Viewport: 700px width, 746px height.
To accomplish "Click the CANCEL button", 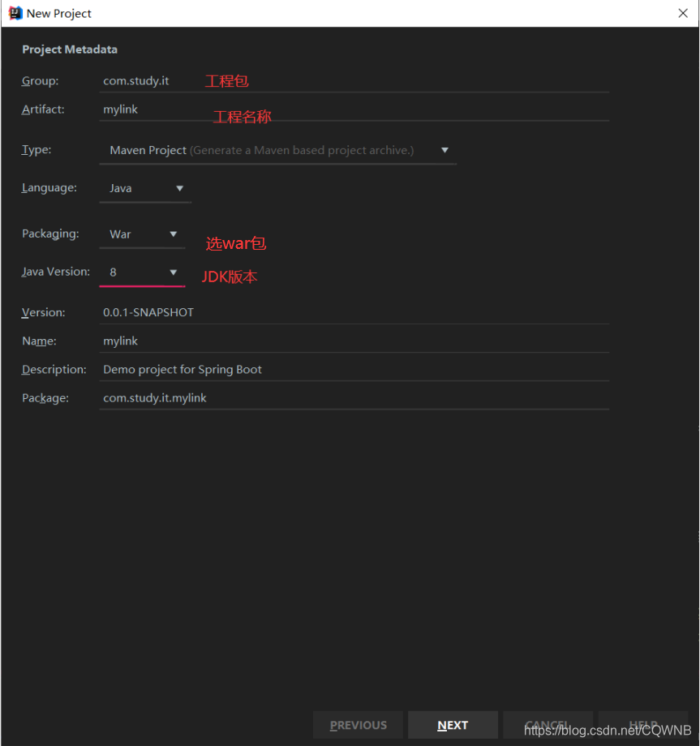I will point(548,725).
